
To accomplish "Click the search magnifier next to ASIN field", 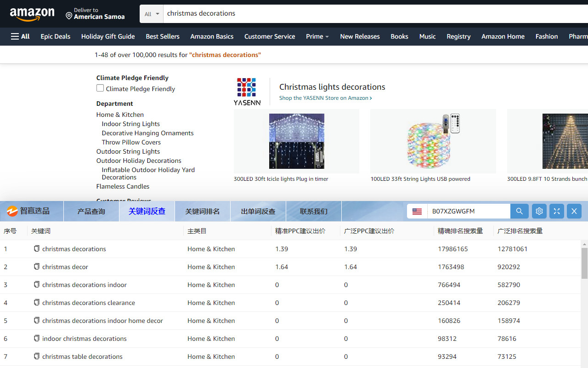I will tap(519, 211).
